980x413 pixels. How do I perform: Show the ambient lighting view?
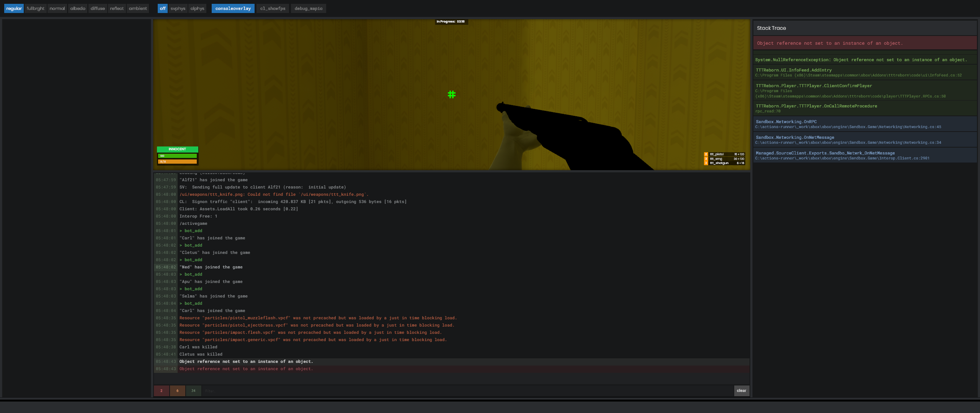pos(137,8)
